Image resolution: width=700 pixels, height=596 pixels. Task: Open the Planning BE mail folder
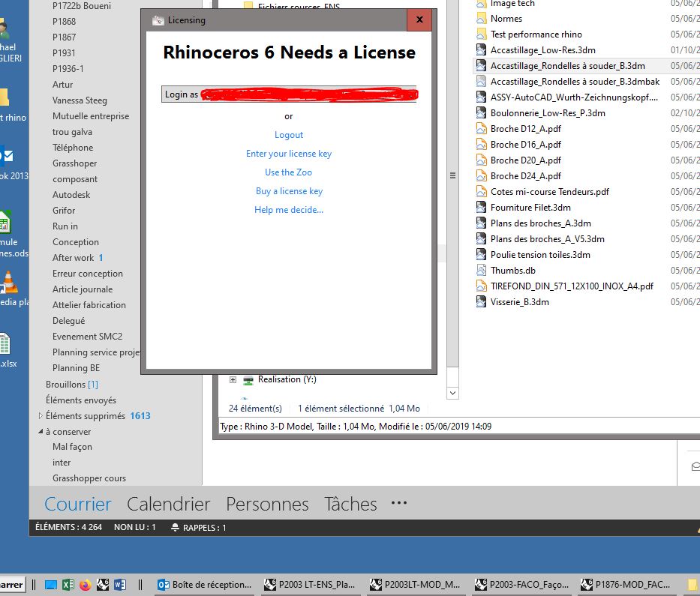[x=76, y=368]
